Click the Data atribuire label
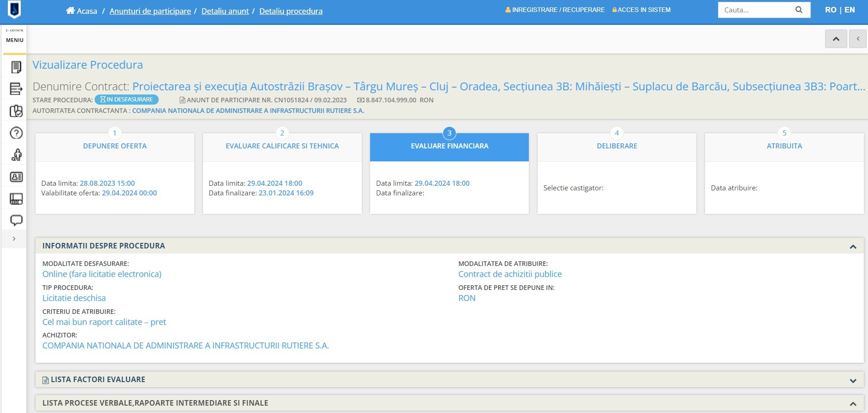Image resolution: width=868 pixels, height=413 pixels. point(734,188)
